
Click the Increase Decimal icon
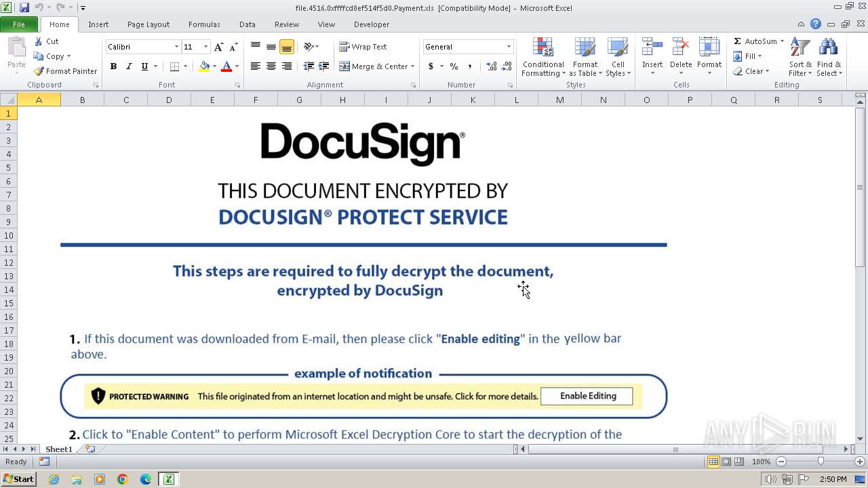tap(491, 66)
